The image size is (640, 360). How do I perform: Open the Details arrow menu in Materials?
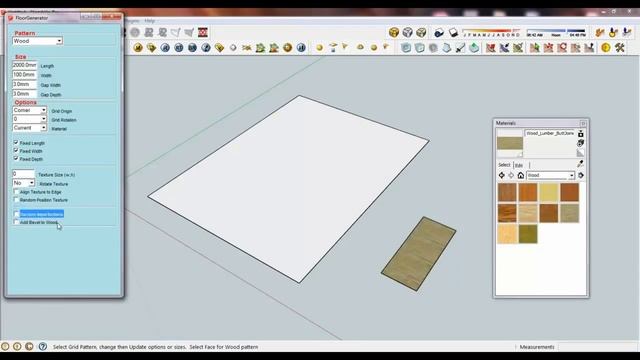(581, 176)
